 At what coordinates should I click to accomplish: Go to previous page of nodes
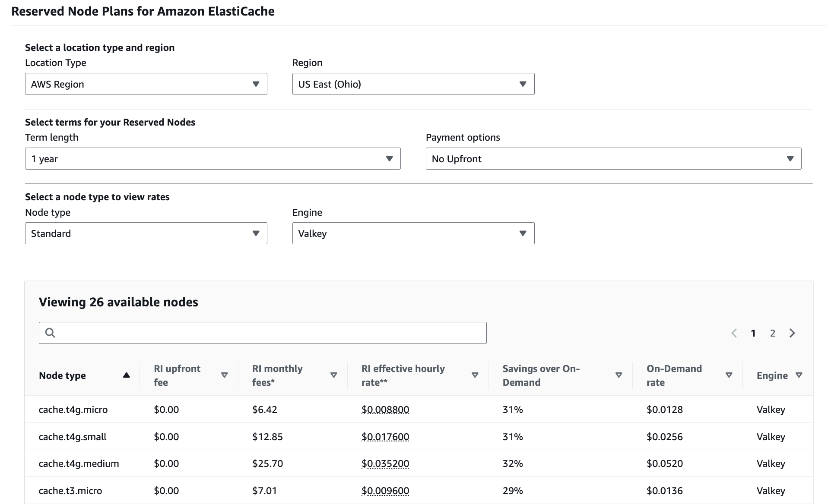tap(734, 333)
